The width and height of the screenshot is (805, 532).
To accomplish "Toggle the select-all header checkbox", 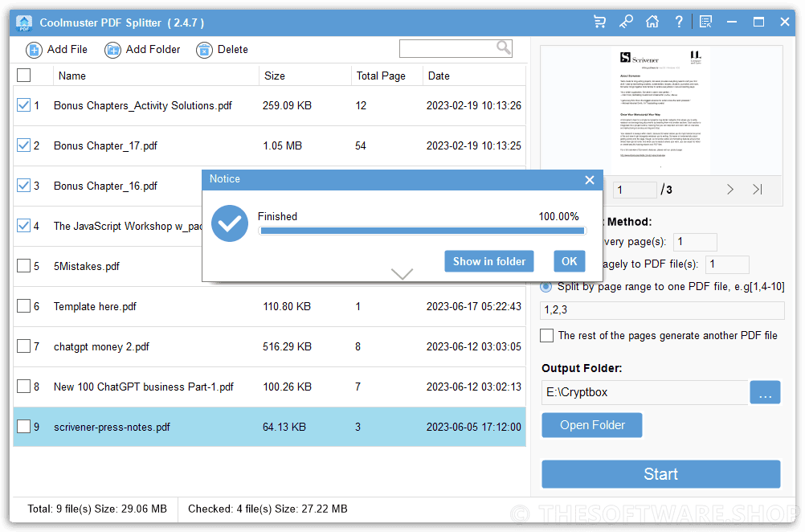I will [x=23, y=76].
